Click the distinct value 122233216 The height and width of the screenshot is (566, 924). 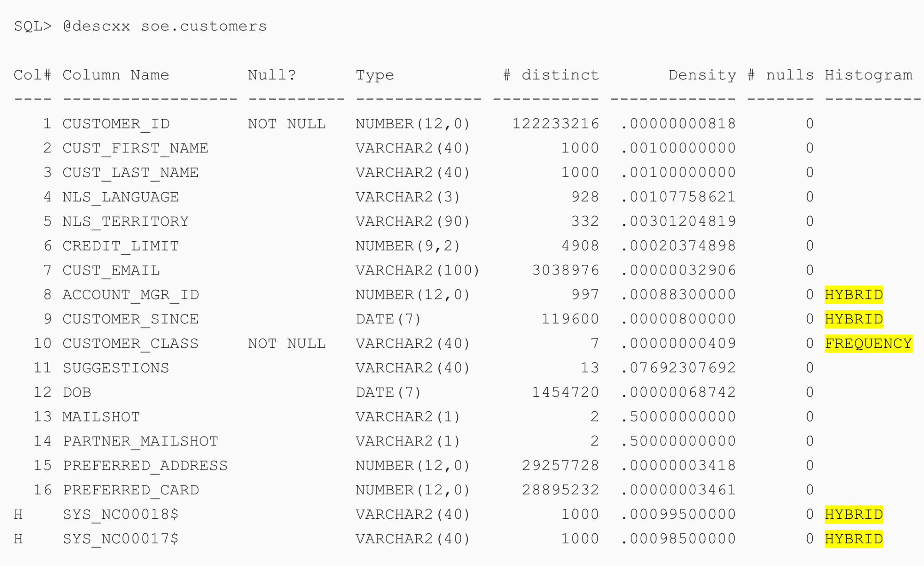(x=556, y=124)
